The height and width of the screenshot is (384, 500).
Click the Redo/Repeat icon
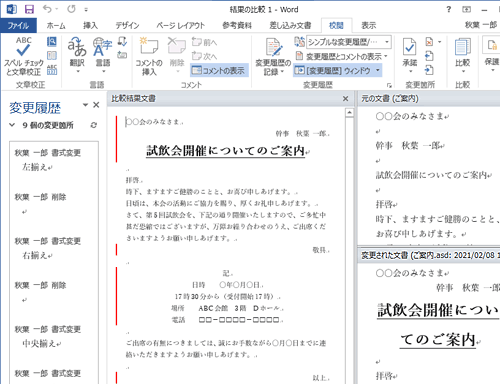coord(71,9)
